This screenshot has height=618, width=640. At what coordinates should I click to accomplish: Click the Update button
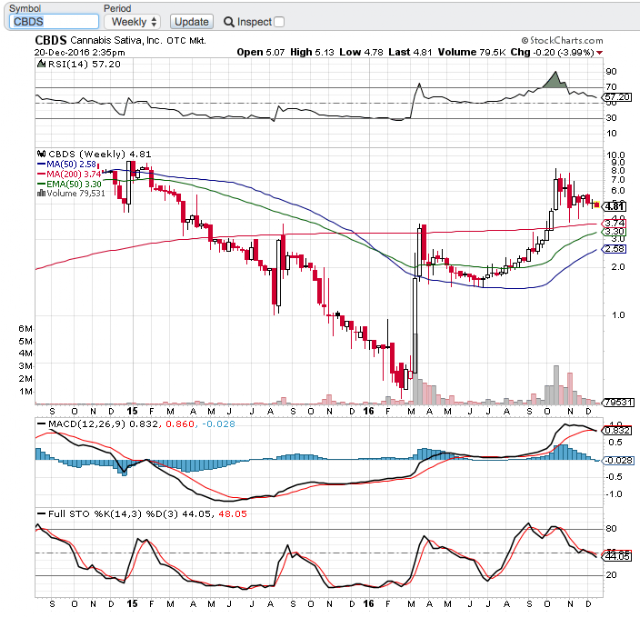coord(191,22)
